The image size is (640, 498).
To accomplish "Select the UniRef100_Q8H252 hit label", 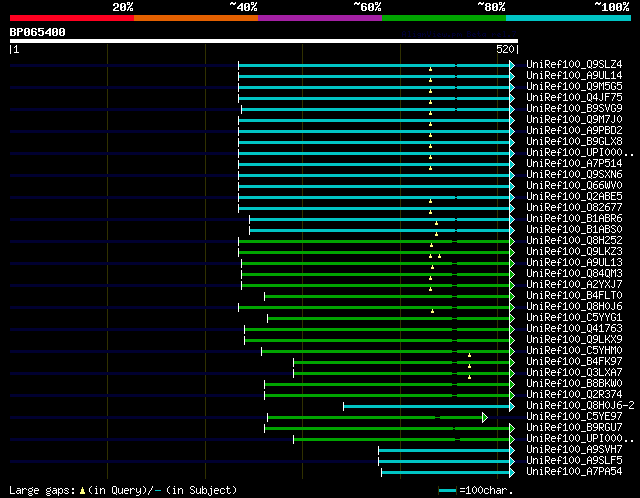I will [x=574, y=240].
